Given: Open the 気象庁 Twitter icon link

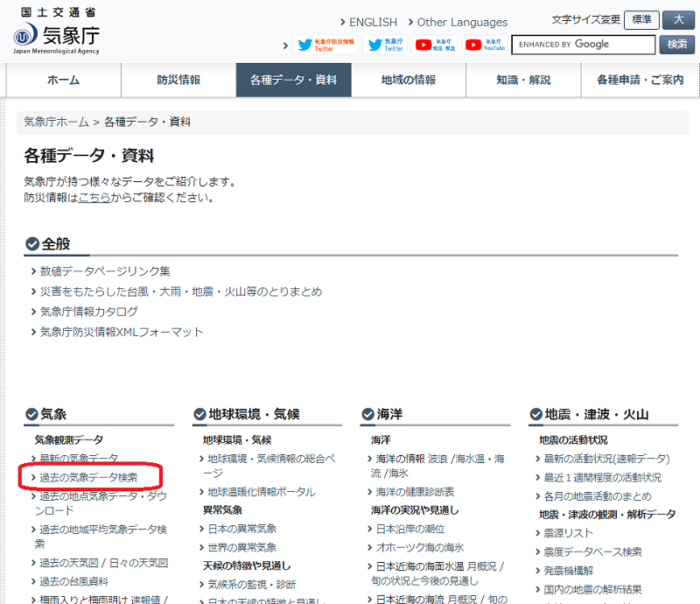Looking at the screenshot, I should pyautogui.click(x=386, y=45).
